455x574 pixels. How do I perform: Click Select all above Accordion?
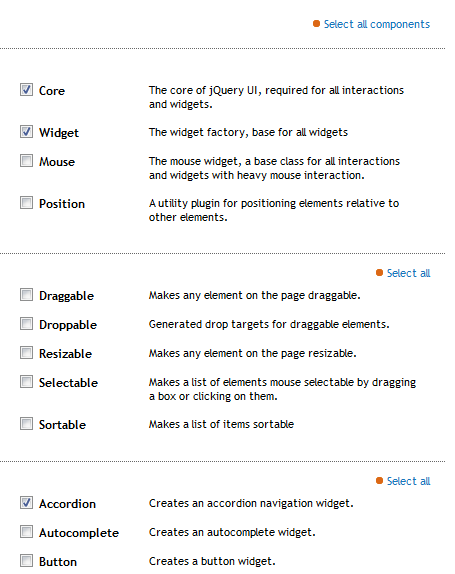tap(409, 481)
